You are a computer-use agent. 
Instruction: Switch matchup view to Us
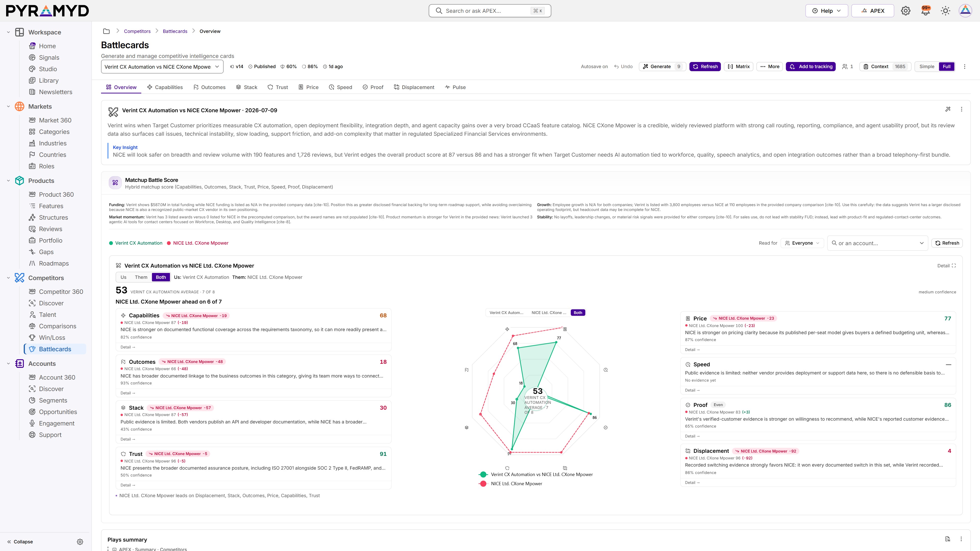click(x=123, y=277)
